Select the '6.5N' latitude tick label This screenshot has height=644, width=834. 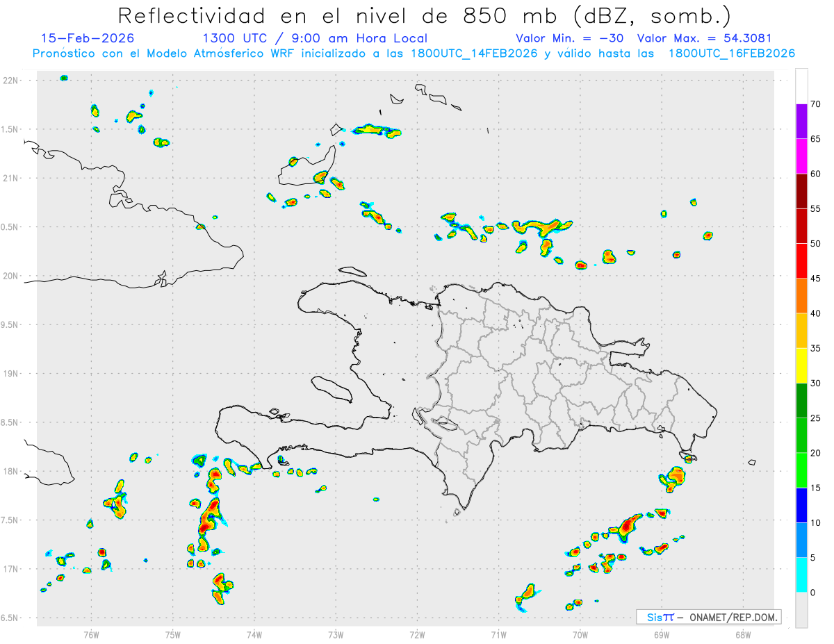pyautogui.click(x=10, y=618)
